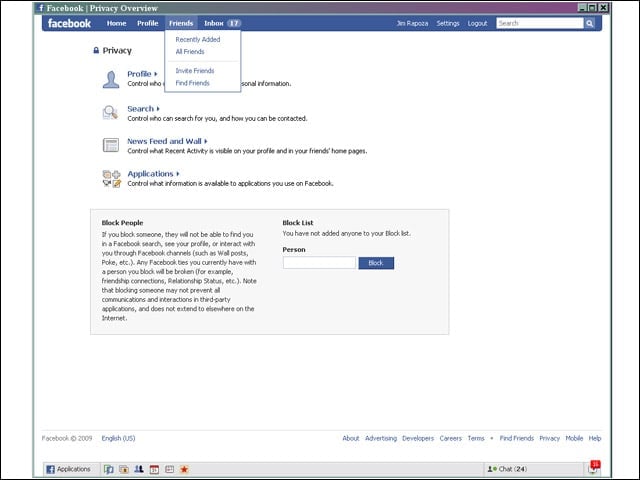Click the Inbox 17 count badge
The height and width of the screenshot is (480, 640).
coord(234,23)
